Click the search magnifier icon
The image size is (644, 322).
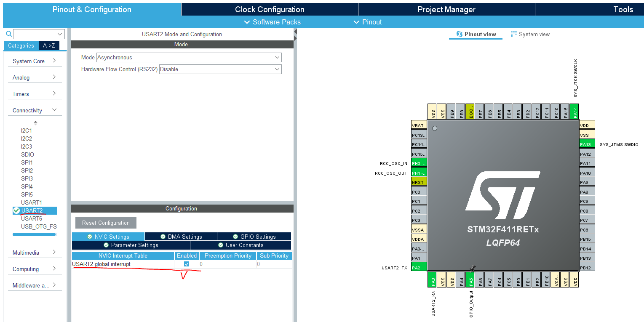click(x=9, y=34)
